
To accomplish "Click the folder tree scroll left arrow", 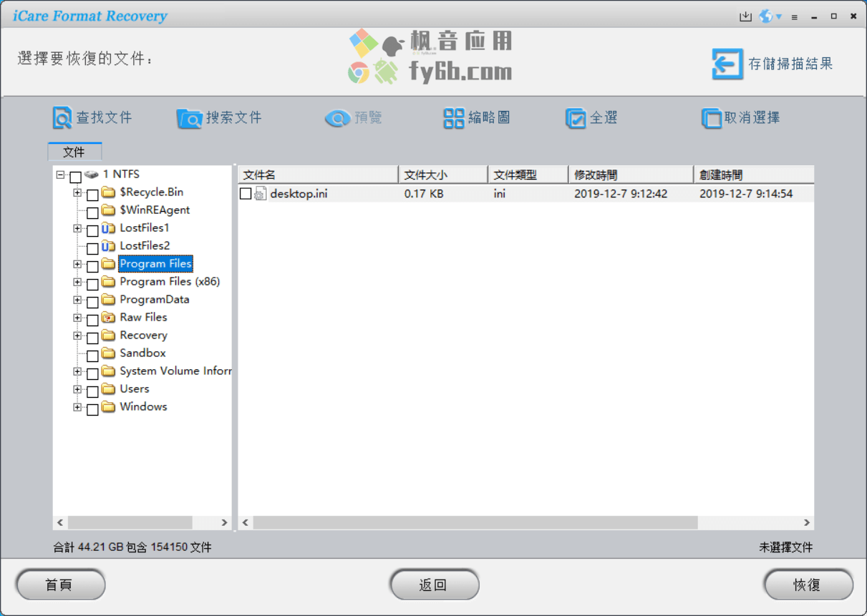I will click(x=60, y=523).
